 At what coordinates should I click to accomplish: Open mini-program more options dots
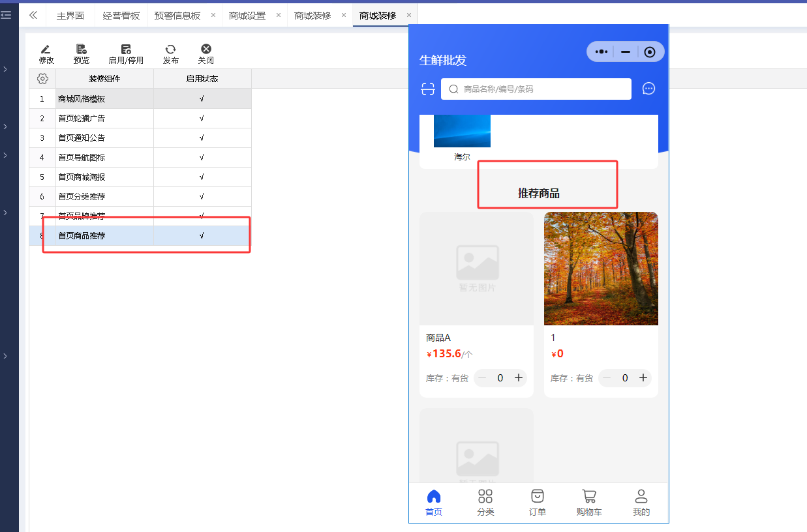(601, 52)
